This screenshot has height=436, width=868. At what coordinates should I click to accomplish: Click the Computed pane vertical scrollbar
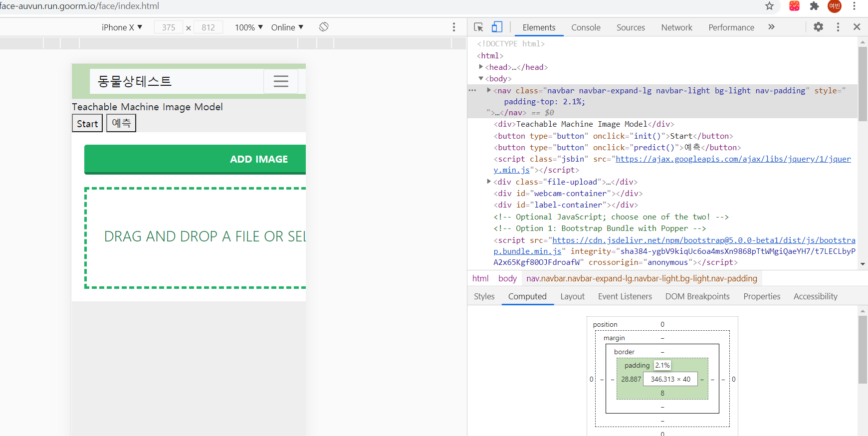coord(863,349)
